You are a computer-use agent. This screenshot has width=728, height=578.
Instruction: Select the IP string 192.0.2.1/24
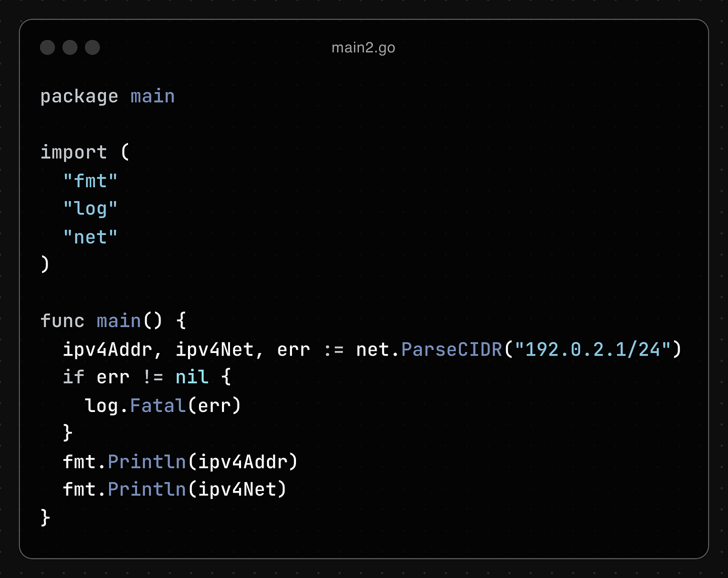(x=595, y=349)
